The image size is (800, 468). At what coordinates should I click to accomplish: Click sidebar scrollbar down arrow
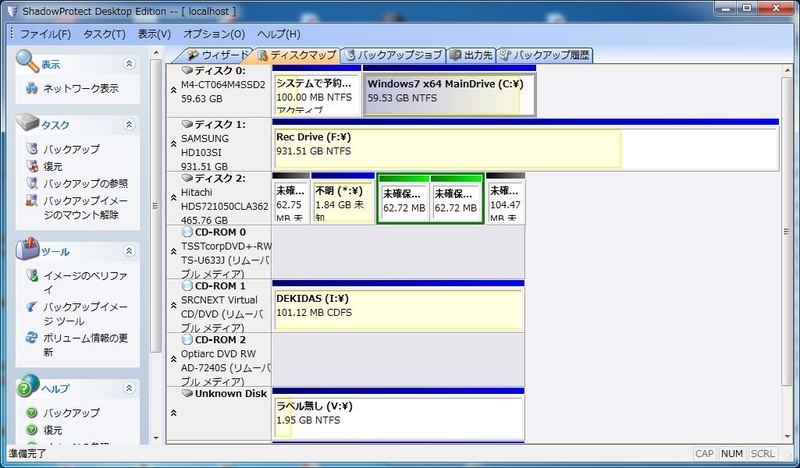pyautogui.click(x=156, y=438)
